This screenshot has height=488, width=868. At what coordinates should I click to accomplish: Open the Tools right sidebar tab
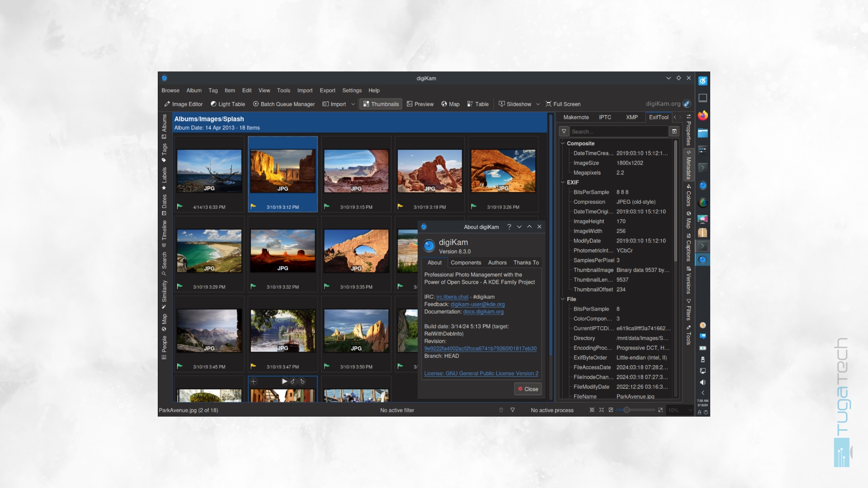pyautogui.click(x=689, y=335)
